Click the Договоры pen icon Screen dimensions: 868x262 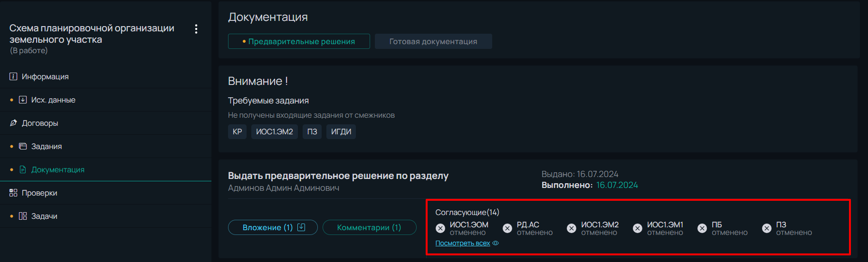[13, 123]
